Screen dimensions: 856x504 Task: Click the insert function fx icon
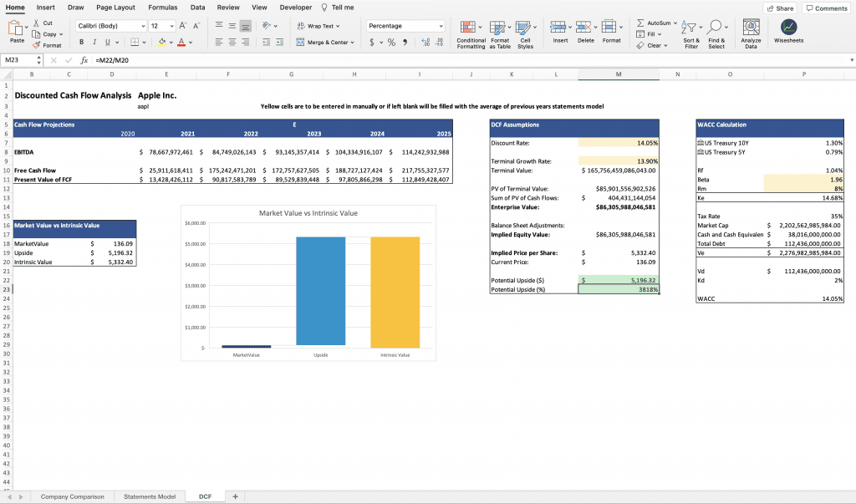(x=84, y=60)
